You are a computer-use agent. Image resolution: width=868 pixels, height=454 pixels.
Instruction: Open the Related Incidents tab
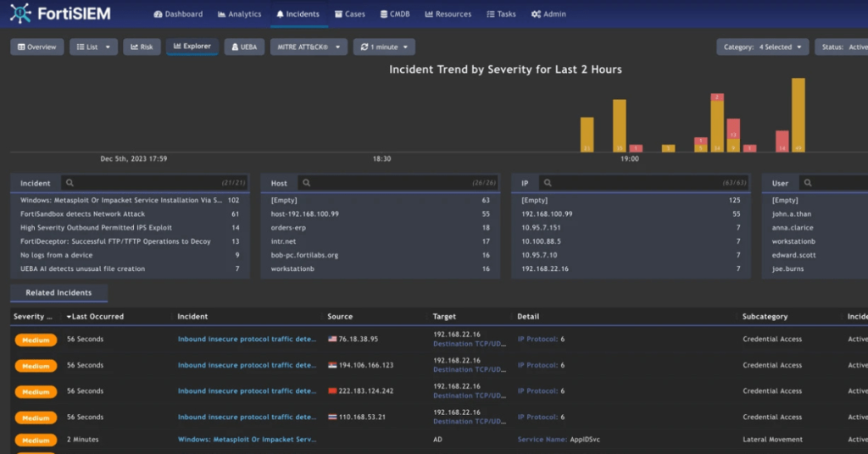coord(58,292)
